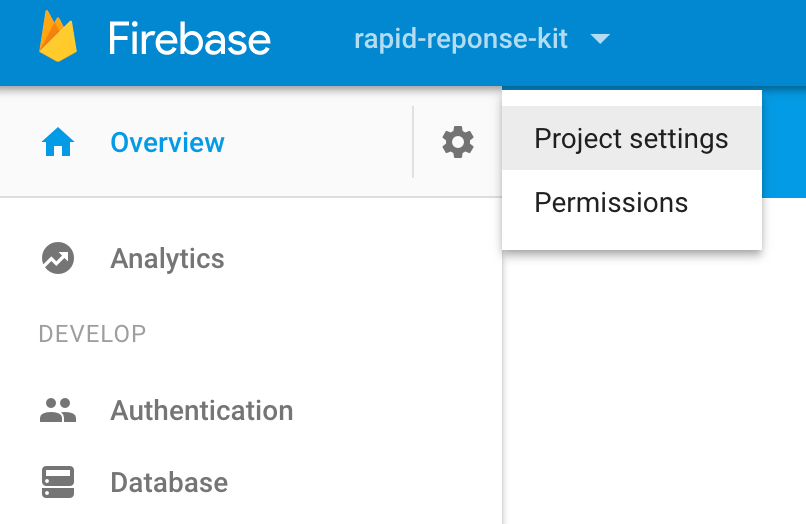
Task: Go to the Analytics section
Action: pos(167,259)
